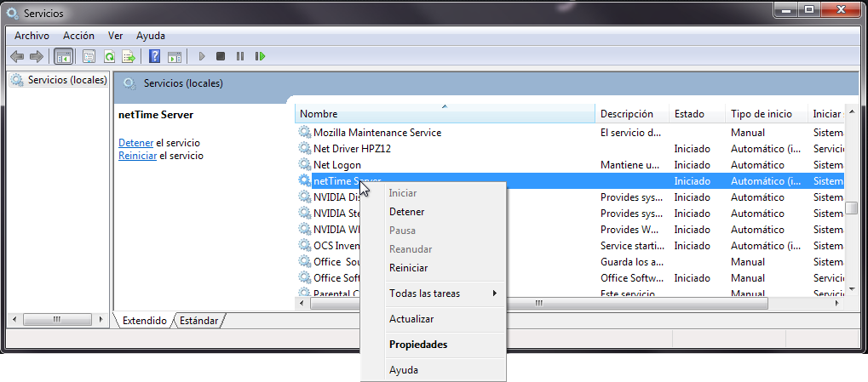
Task: Click the vertical scrollbar thumb of services list
Action: click(852, 208)
